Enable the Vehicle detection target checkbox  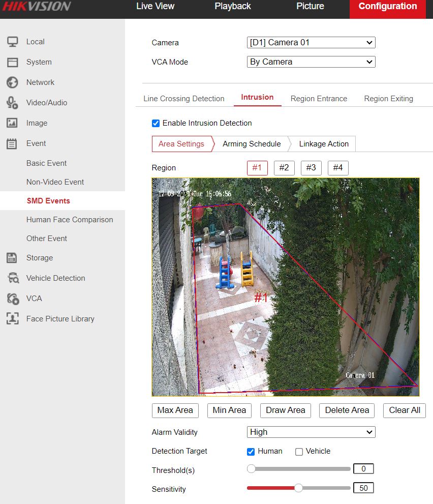(299, 452)
